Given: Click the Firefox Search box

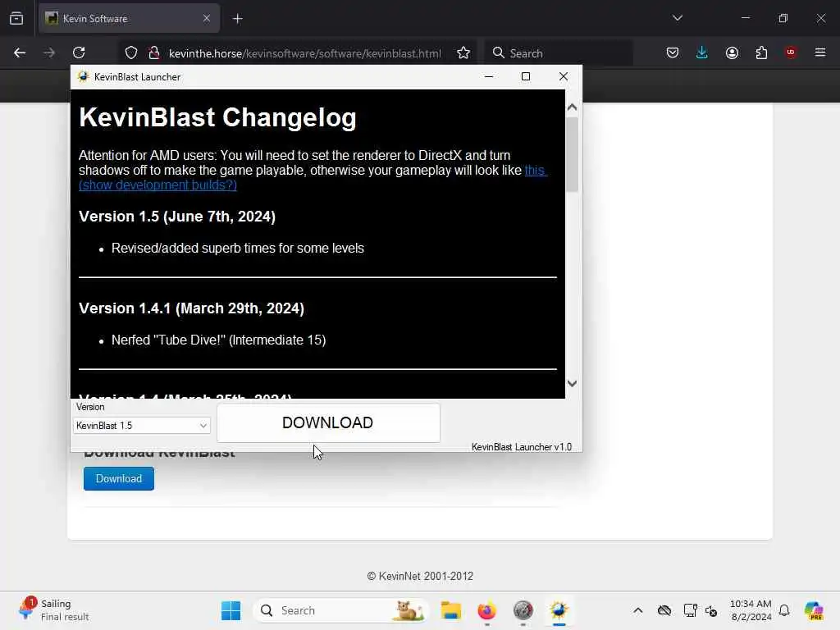Looking at the screenshot, I should 559,53.
